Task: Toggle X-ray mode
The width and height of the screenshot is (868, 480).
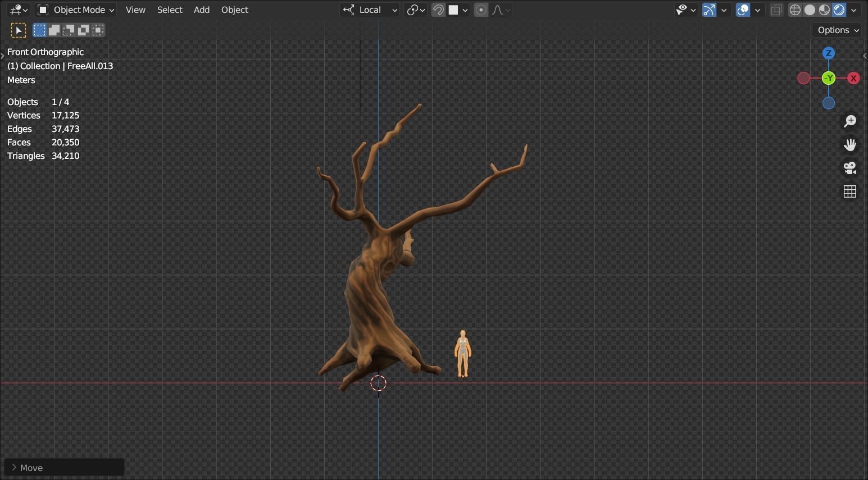Action: point(776,10)
